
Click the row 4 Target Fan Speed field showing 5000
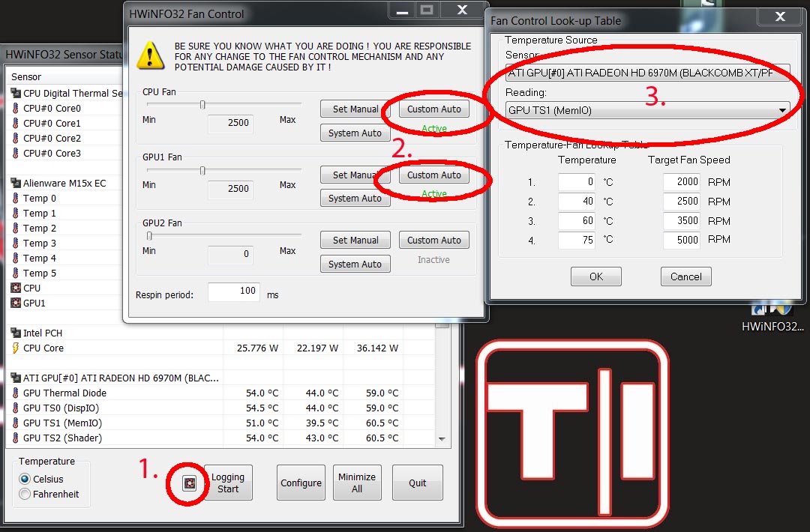[682, 240]
